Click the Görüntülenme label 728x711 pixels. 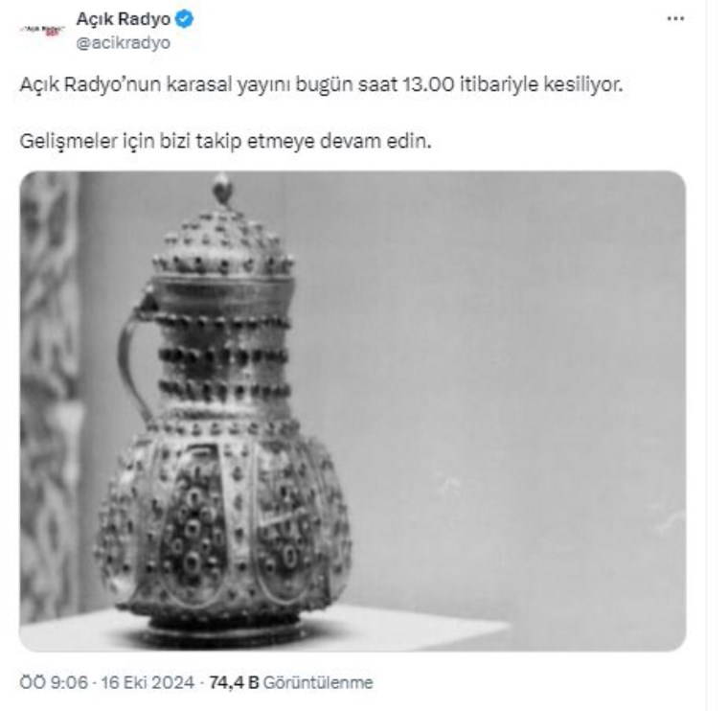coord(318,682)
